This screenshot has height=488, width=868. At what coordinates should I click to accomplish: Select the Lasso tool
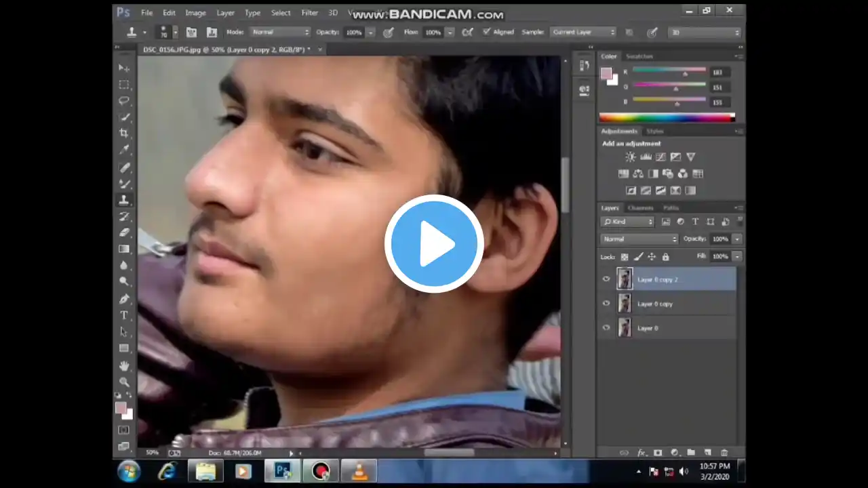[124, 101]
